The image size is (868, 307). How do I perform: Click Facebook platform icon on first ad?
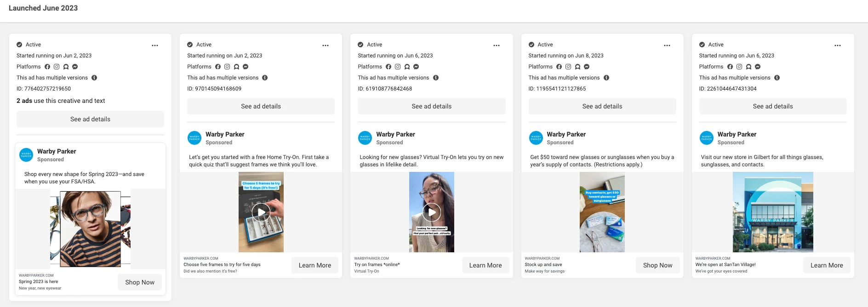pyautogui.click(x=47, y=67)
